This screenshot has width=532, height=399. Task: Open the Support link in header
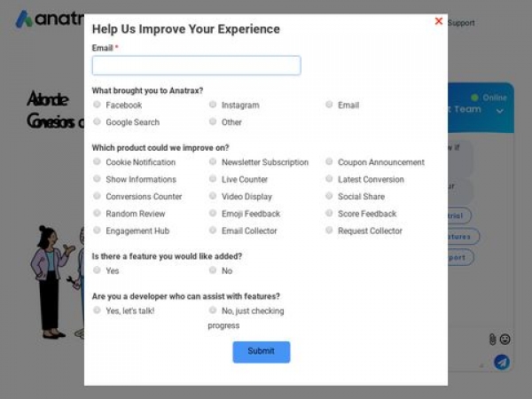(x=461, y=23)
